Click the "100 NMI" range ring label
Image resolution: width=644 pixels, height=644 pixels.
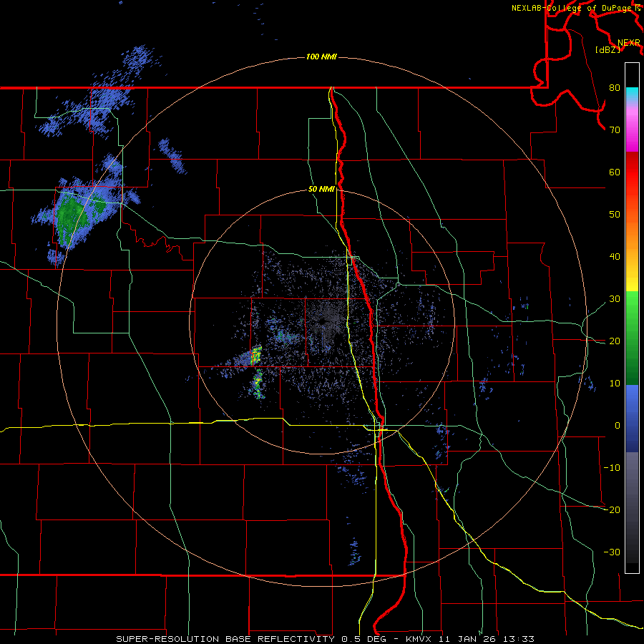pos(321,57)
